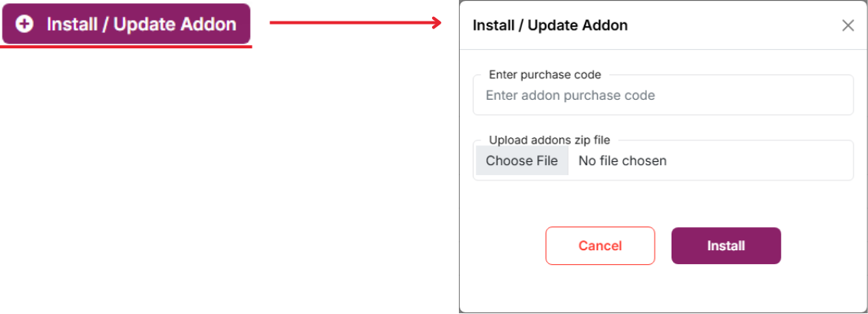Click the red underline beneath the addon button
This screenshot has width=868, height=314.
(126, 46)
